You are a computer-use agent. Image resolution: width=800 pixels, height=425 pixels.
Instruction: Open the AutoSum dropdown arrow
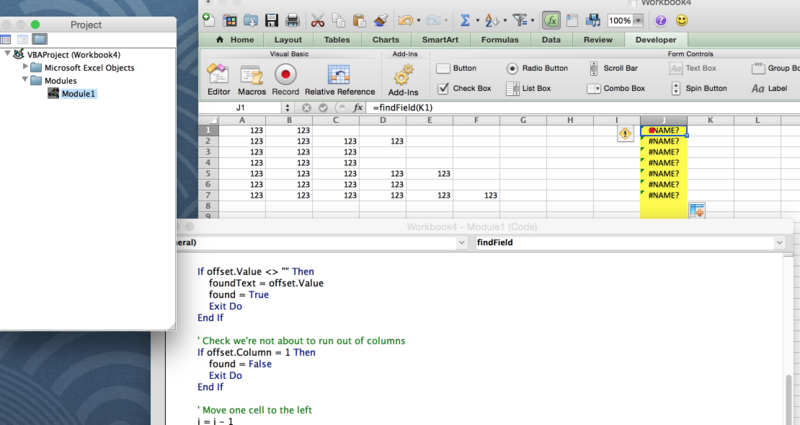coord(478,20)
